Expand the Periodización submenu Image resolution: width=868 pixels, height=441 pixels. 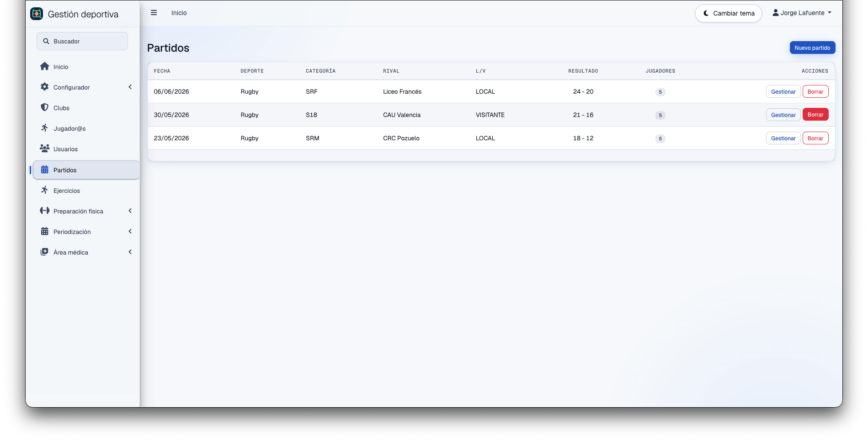pyautogui.click(x=86, y=232)
